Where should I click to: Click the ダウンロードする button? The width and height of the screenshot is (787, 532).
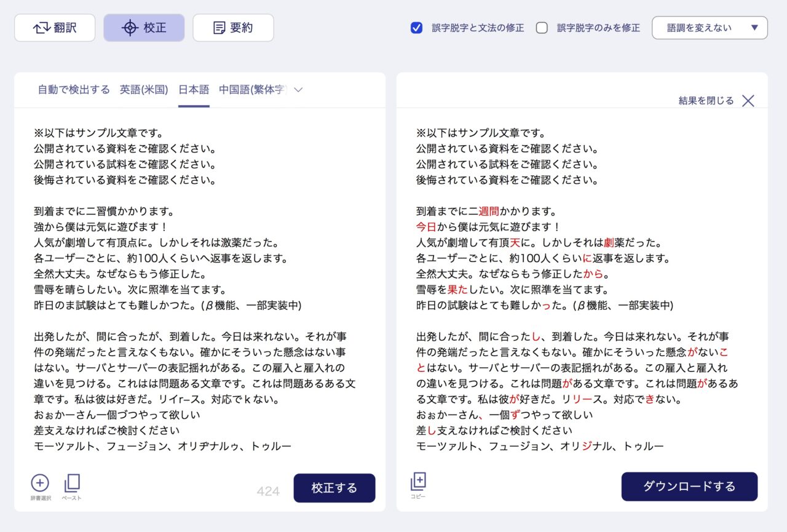click(689, 486)
